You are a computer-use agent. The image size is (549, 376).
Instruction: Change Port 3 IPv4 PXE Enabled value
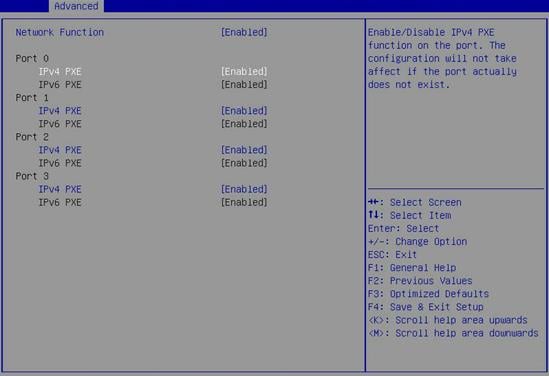click(x=244, y=189)
